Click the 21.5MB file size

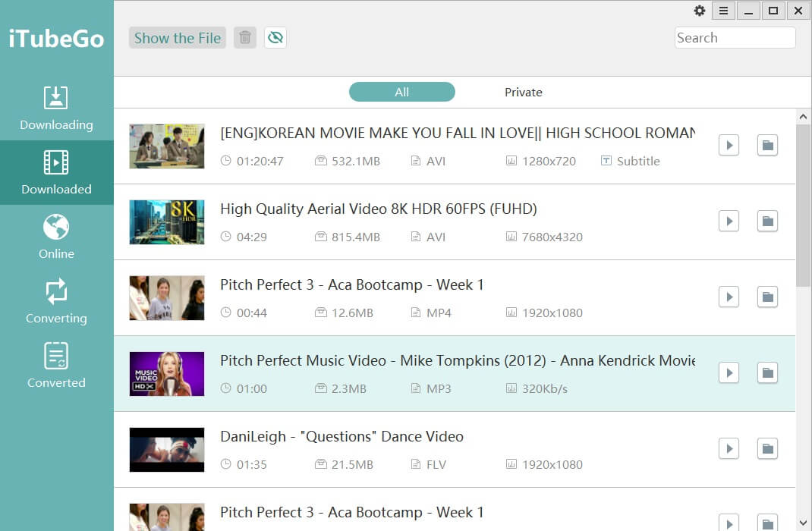coord(352,465)
